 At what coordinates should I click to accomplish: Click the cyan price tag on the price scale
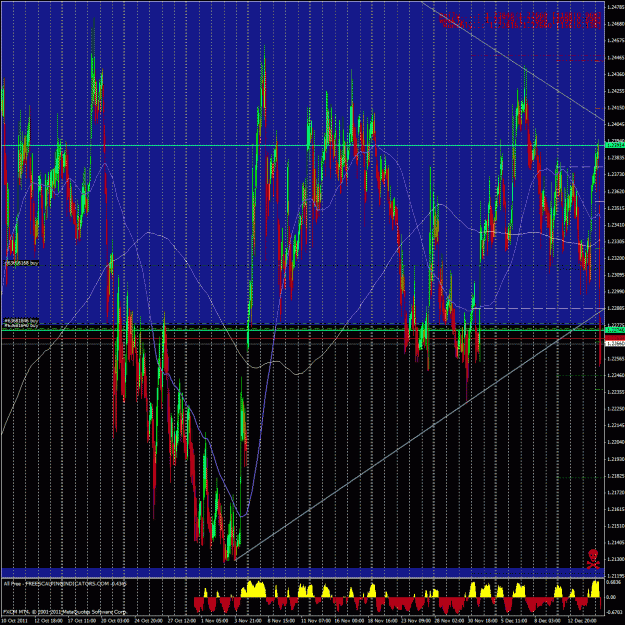615,145
